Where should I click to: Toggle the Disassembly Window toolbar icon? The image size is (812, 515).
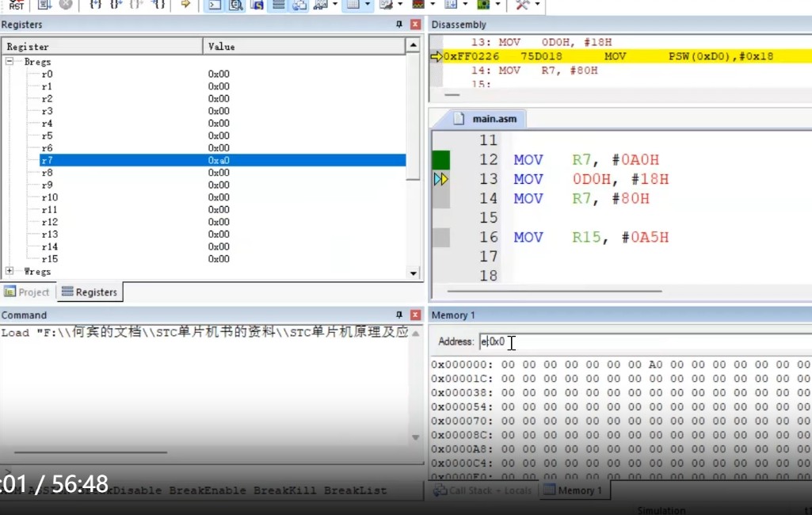click(235, 5)
